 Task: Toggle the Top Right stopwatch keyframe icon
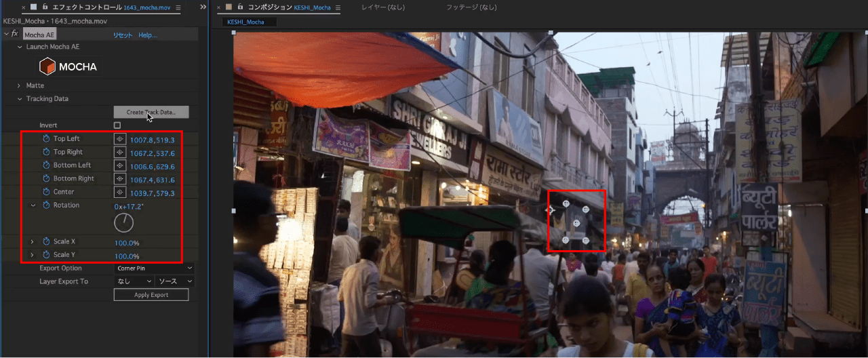coord(46,152)
